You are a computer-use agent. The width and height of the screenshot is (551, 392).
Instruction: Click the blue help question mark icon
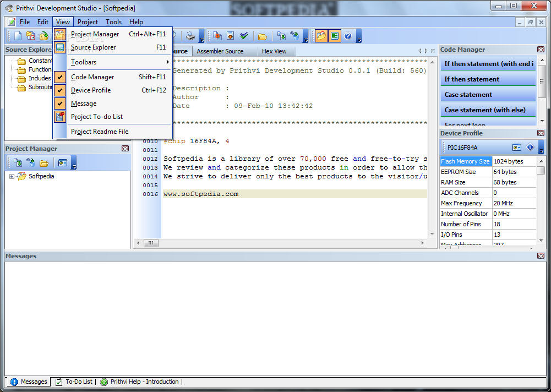coord(348,36)
